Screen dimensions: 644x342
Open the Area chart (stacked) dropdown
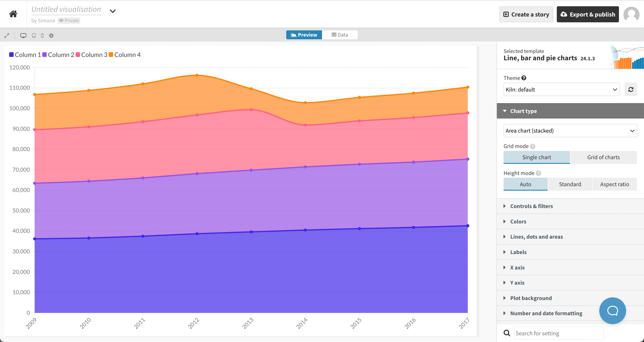(x=570, y=131)
